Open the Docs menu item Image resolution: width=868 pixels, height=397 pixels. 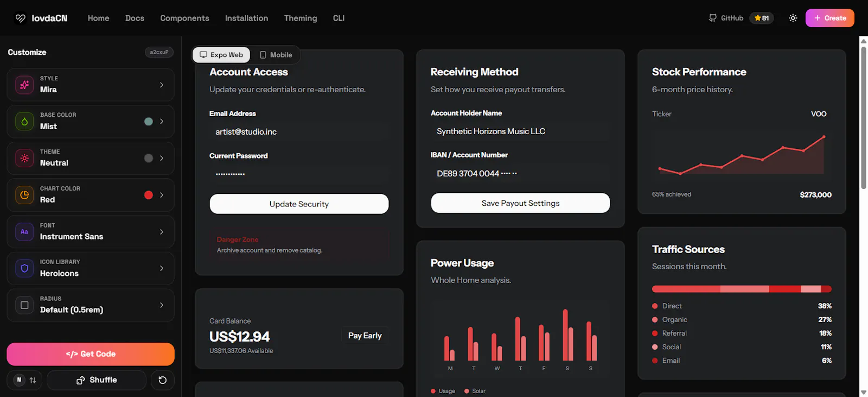(135, 18)
